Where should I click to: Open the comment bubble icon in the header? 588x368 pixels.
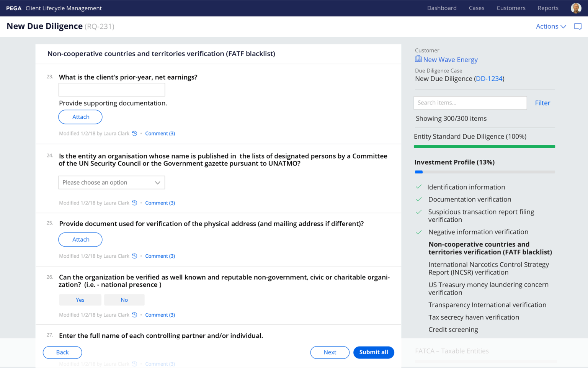578,26
